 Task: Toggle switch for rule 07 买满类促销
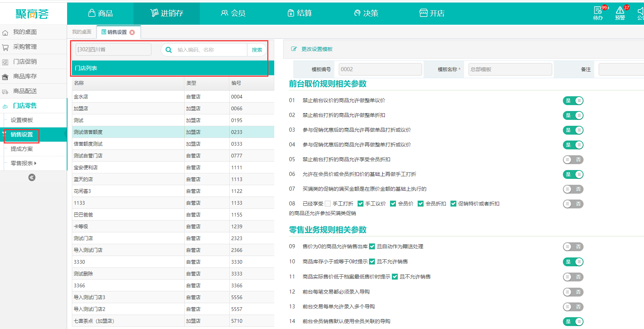pos(573,189)
